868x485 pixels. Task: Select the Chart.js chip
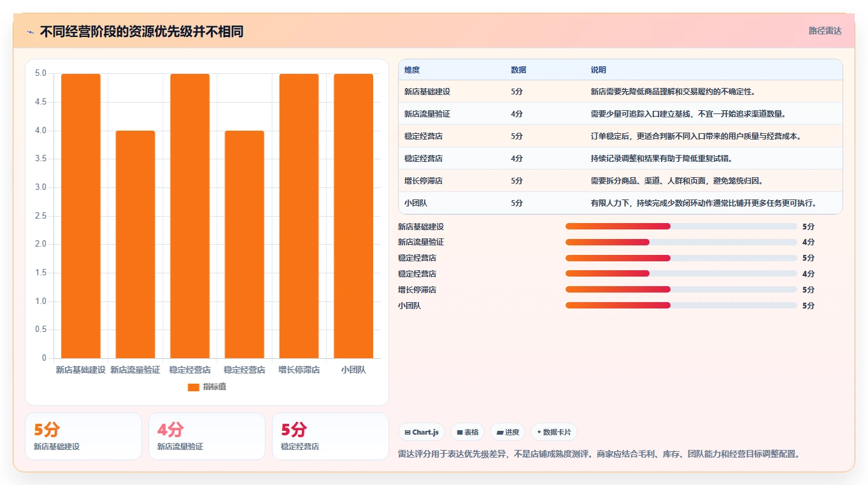point(422,432)
